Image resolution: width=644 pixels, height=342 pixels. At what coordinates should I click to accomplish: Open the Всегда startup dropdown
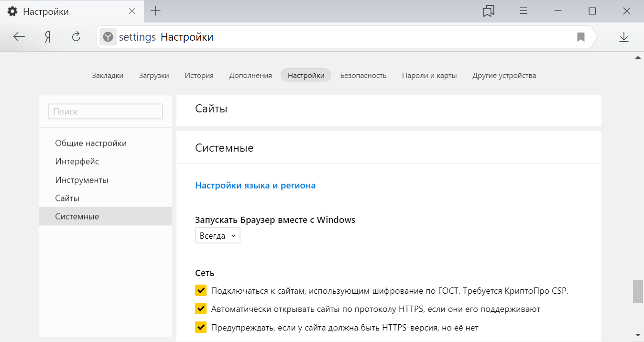pyautogui.click(x=218, y=235)
